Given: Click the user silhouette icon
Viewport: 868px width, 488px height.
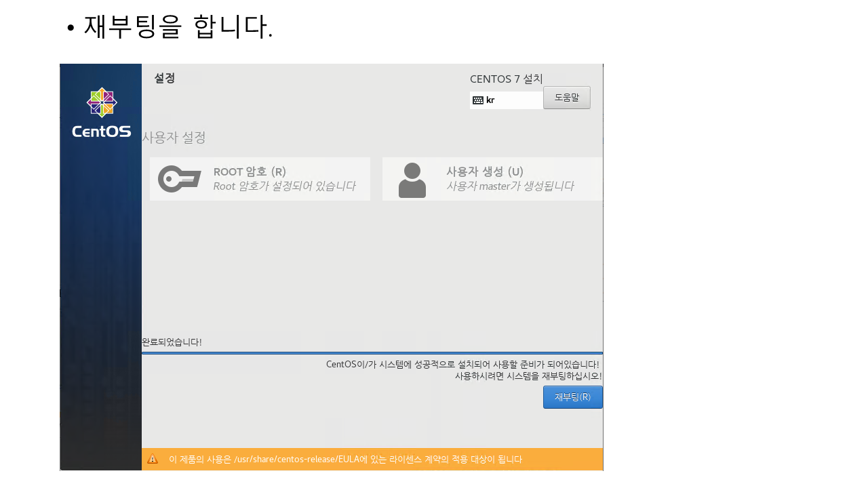Looking at the screenshot, I should [412, 180].
